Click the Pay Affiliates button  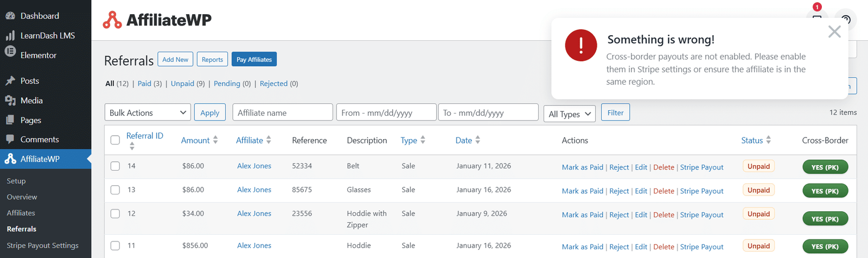pyautogui.click(x=254, y=59)
